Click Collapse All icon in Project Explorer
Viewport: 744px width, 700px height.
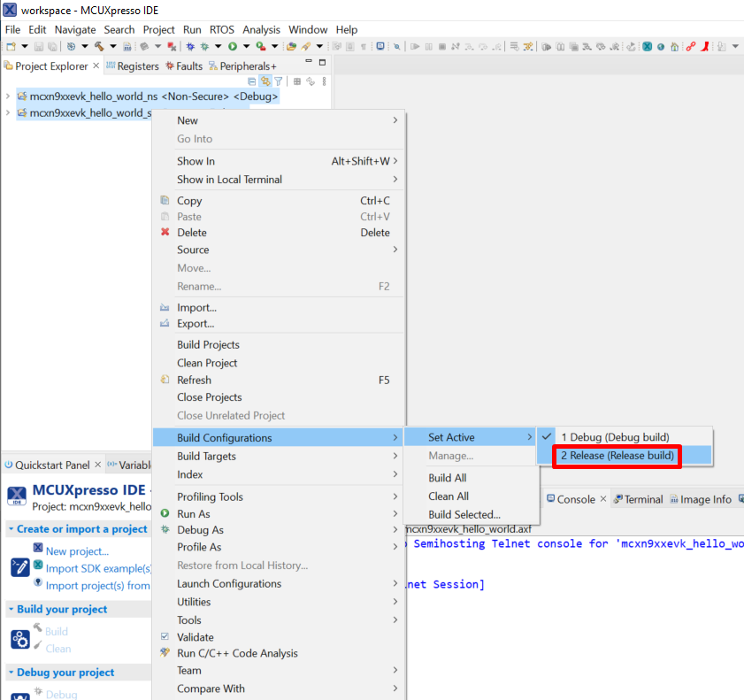[252, 81]
